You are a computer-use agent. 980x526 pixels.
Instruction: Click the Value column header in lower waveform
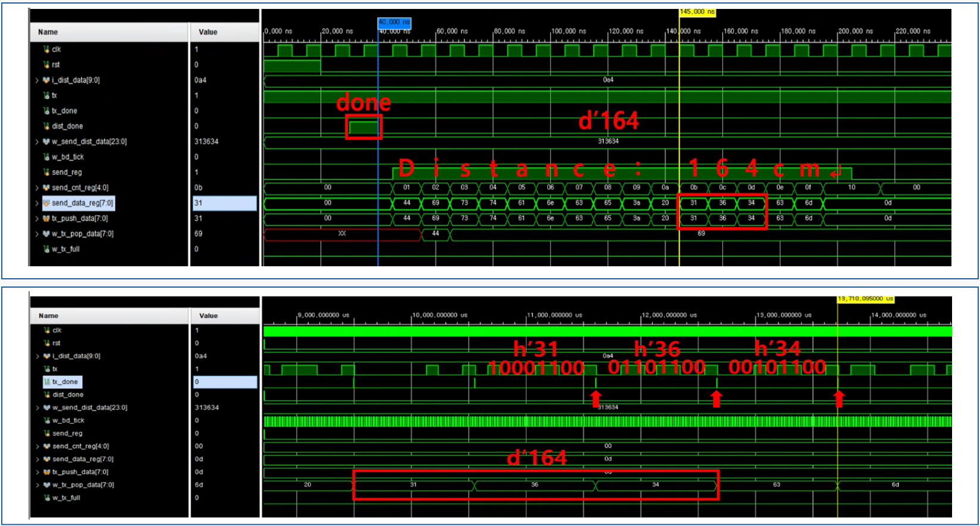point(209,316)
